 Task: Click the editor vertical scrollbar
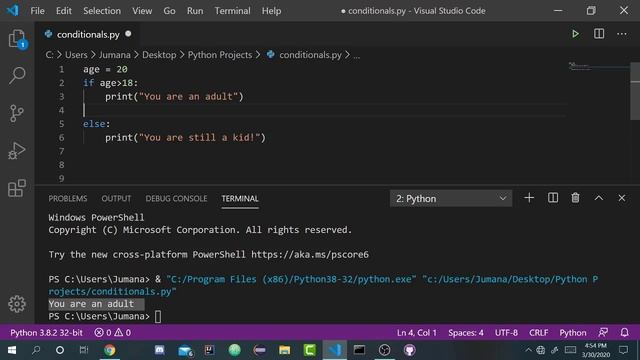[635, 91]
